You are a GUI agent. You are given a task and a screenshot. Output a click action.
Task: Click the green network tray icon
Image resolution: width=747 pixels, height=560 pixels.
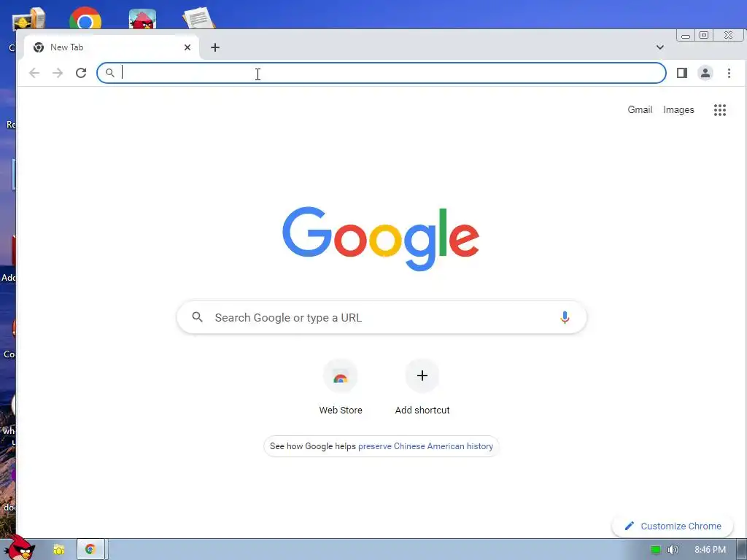click(656, 550)
